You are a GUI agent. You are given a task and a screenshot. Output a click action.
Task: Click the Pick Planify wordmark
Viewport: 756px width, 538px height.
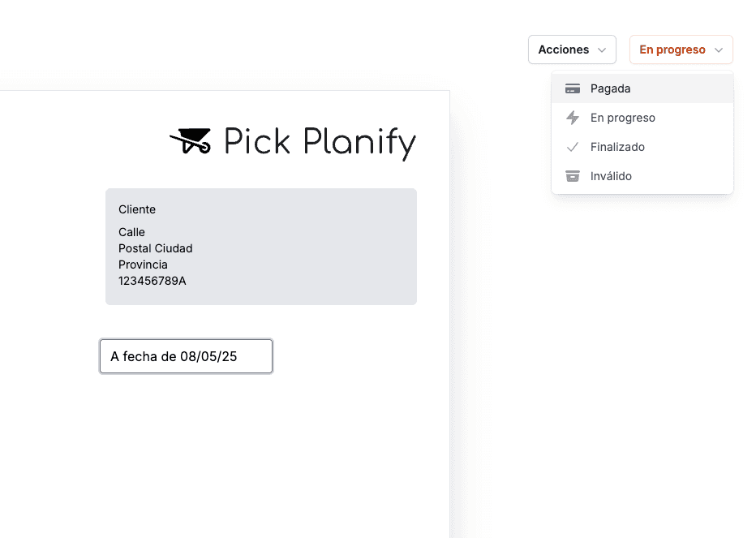319,144
